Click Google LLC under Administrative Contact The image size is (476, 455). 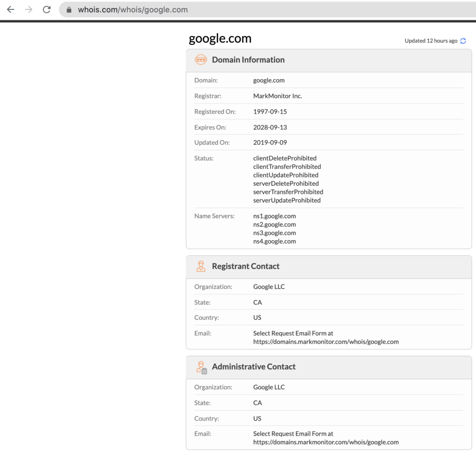[x=269, y=387]
